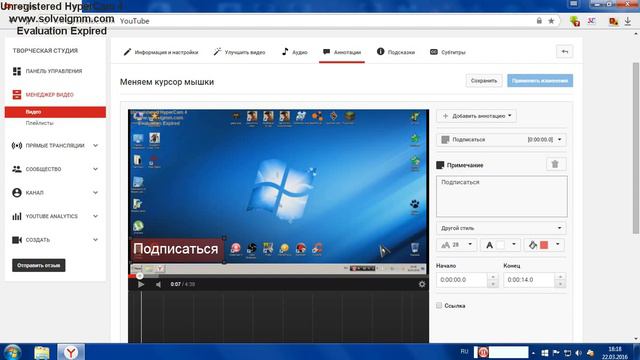The image size is (640, 360).
Task: Open the Другой стиль style dropdown
Action: coord(502,228)
